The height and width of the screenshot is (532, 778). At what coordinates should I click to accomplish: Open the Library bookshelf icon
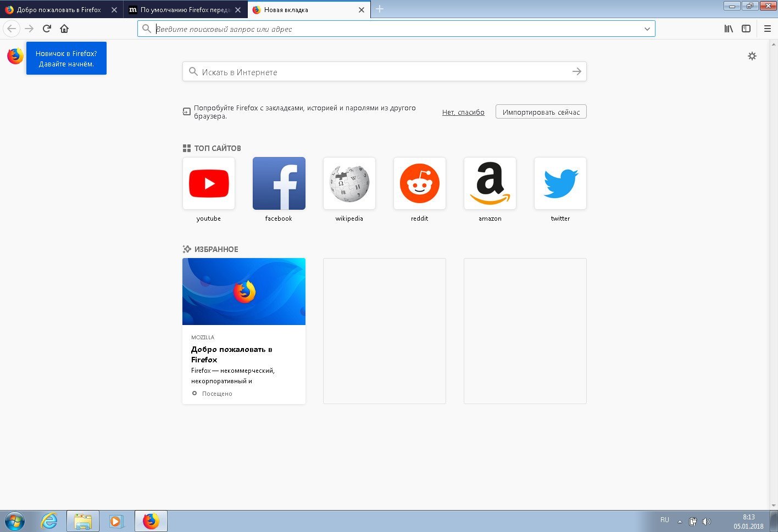729,29
